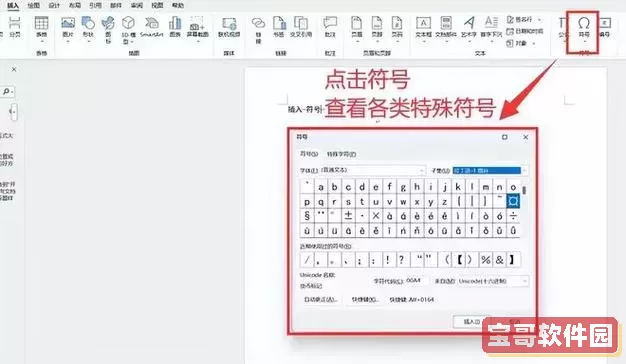Select the § section symbol in grid
The width and height of the screenshot is (626, 364).
coord(307,216)
